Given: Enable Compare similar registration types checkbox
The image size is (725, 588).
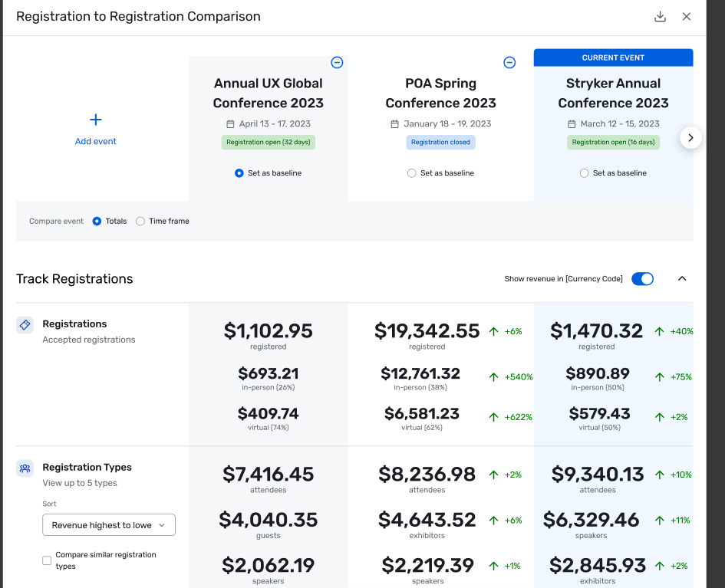Looking at the screenshot, I should pyautogui.click(x=47, y=560).
